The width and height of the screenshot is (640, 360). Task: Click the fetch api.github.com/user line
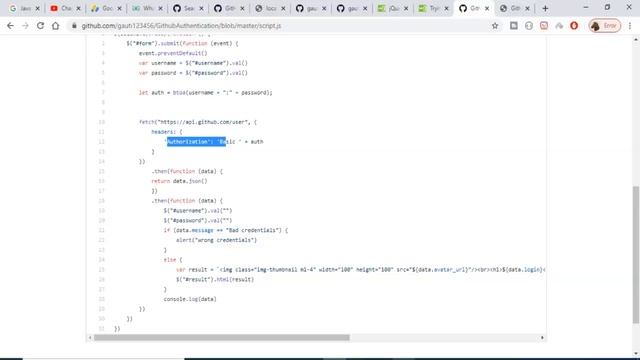coord(198,122)
